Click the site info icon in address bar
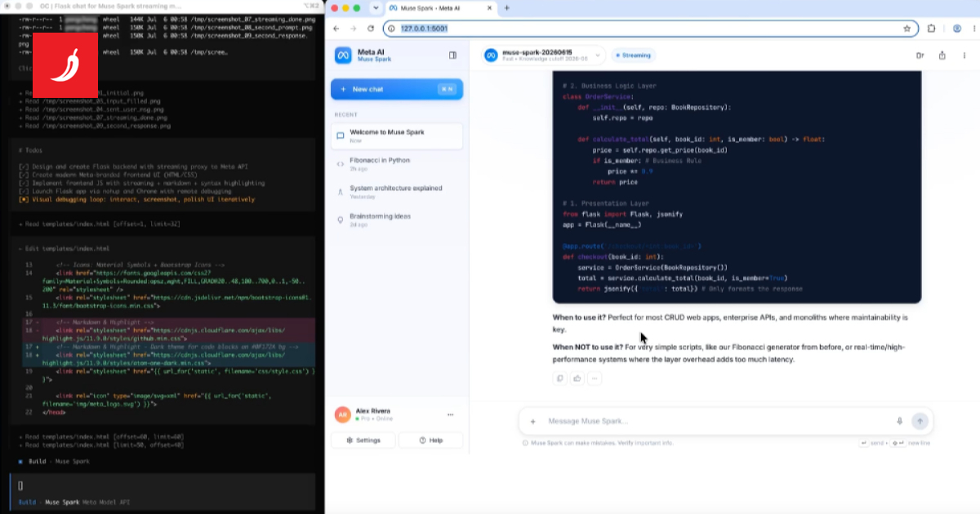The height and width of the screenshot is (514, 980). 392,28
